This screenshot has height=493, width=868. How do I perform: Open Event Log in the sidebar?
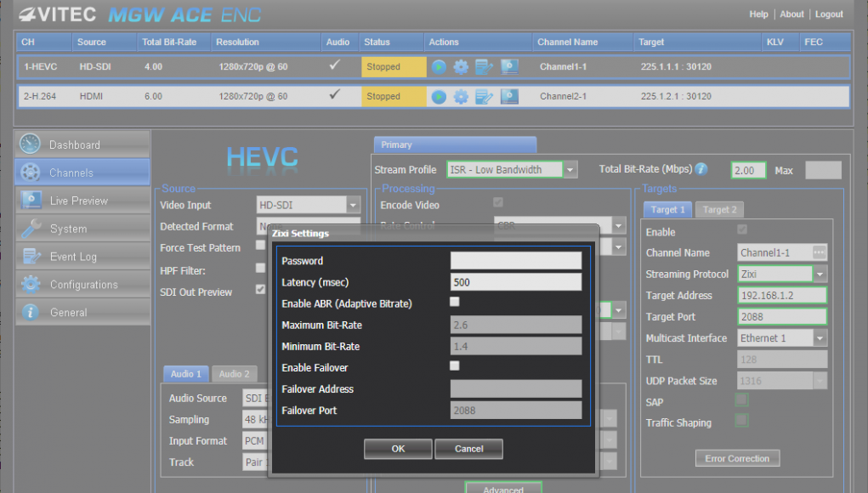[82, 256]
